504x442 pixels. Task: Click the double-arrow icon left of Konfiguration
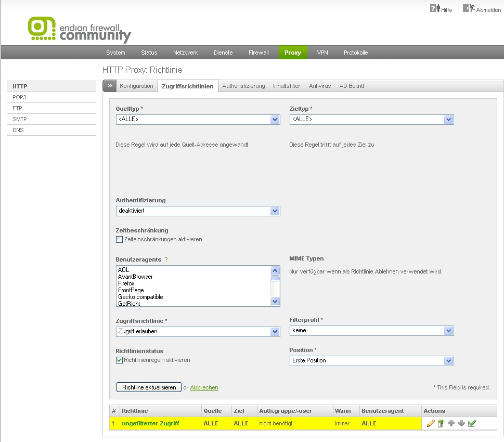110,86
